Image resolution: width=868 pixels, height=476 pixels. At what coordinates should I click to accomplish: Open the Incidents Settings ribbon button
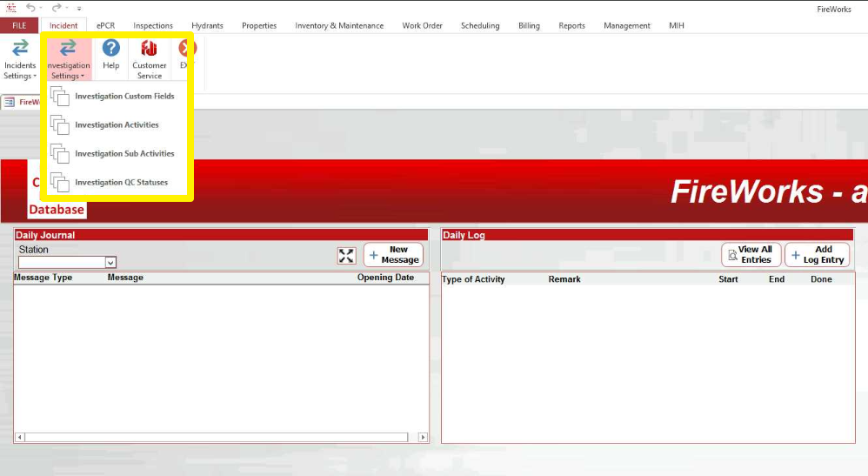20,58
